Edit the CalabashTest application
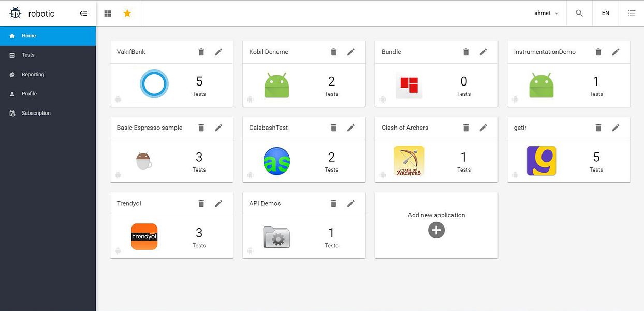The image size is (644, 311). pyautogui.click(x=351, y=128)
